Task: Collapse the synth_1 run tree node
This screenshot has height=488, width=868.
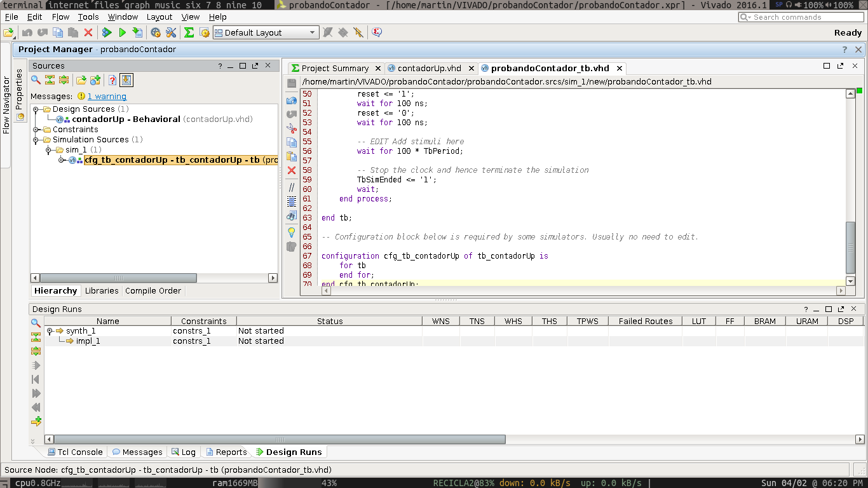Action: (50, 331)
